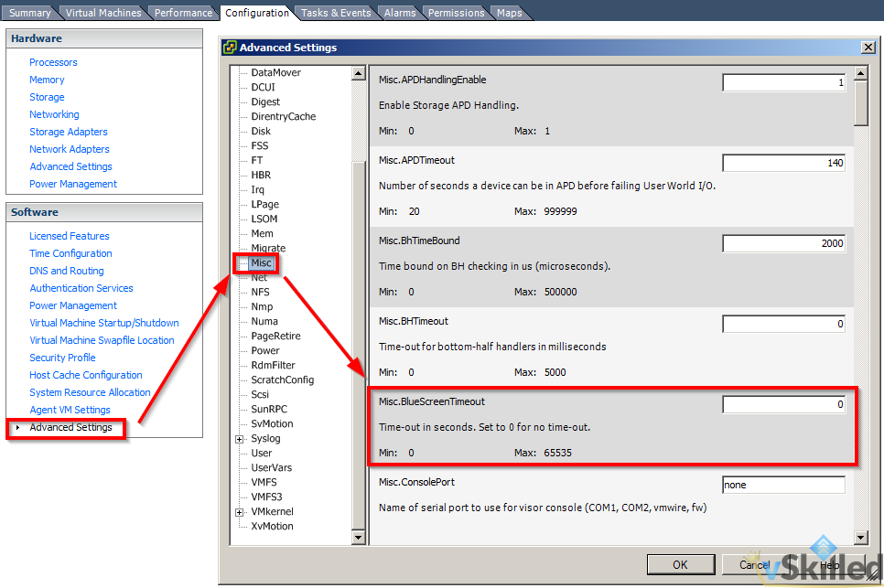Viewport: 884px width, 588px height.
Task: Click the down arrow on the dialog scrollbar
Action: coord(860,538)
